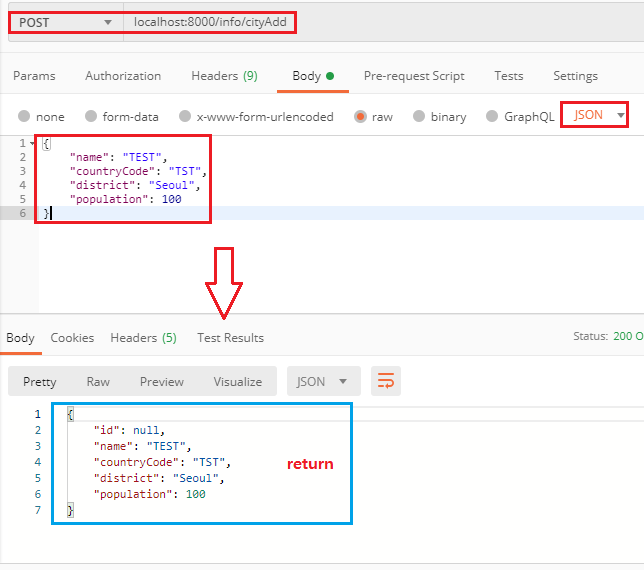Image resolution: width=644 pixels, height=570 pixels.
Task: Click the "name": "TEST" line in request editor
Action: tap(118, 157)
